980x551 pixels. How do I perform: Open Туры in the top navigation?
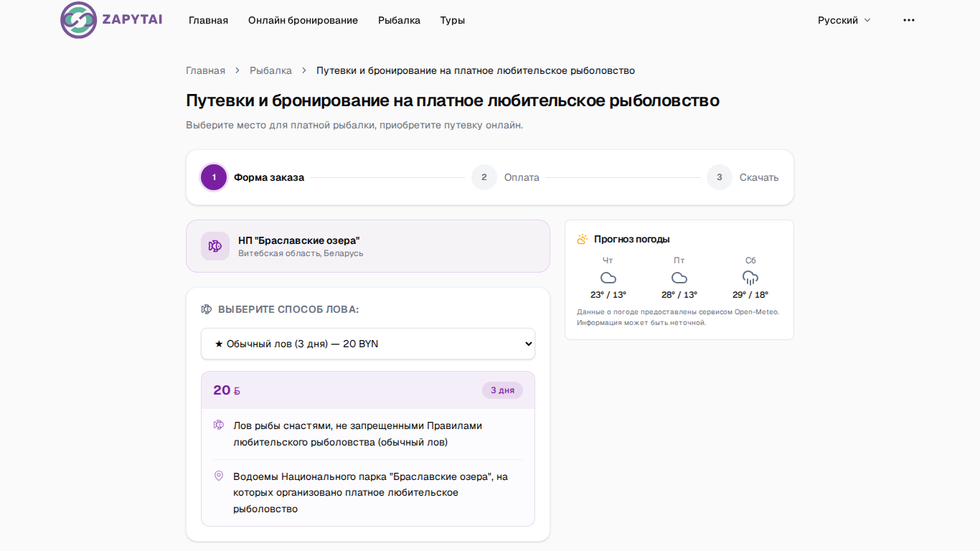tap(453, 20)
